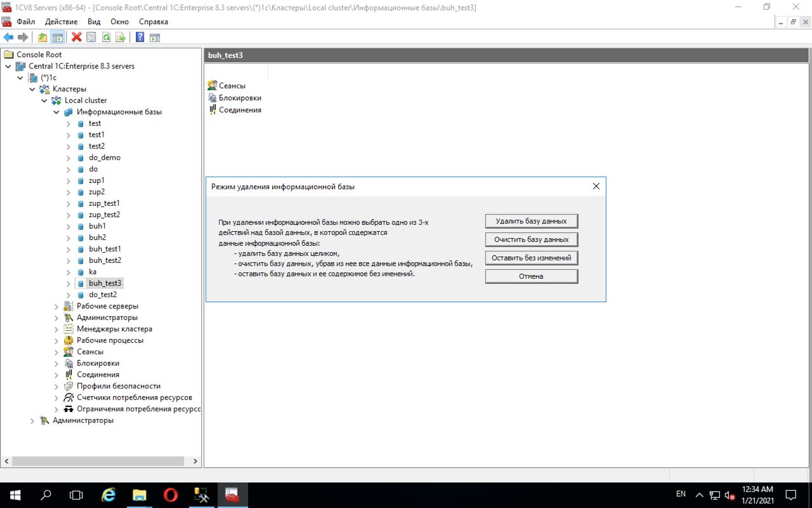The width and height of the screenshot is (812, 508).
Task: Click the Менеджеры кластера tree icon
Action: click(69, 329)
